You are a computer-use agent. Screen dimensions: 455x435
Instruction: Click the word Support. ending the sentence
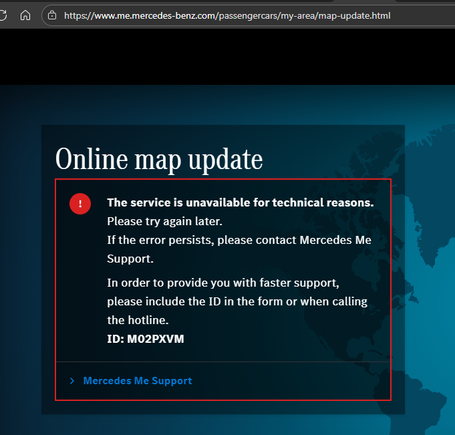click(x=130, y=259)
